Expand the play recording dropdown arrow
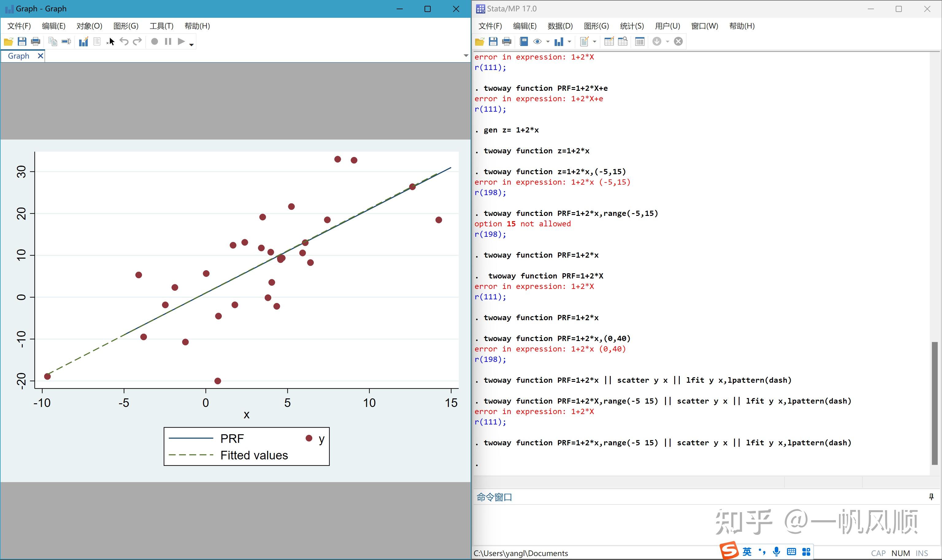The width and height of the screenshot is (942, 560). coord(191,45)
